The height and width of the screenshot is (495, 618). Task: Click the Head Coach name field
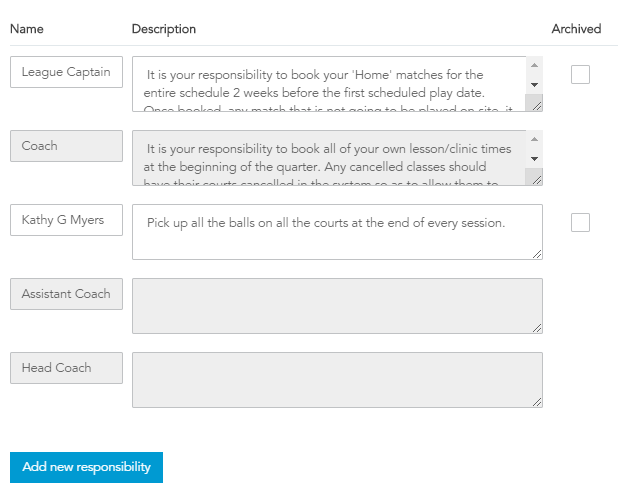pos(66,368)
